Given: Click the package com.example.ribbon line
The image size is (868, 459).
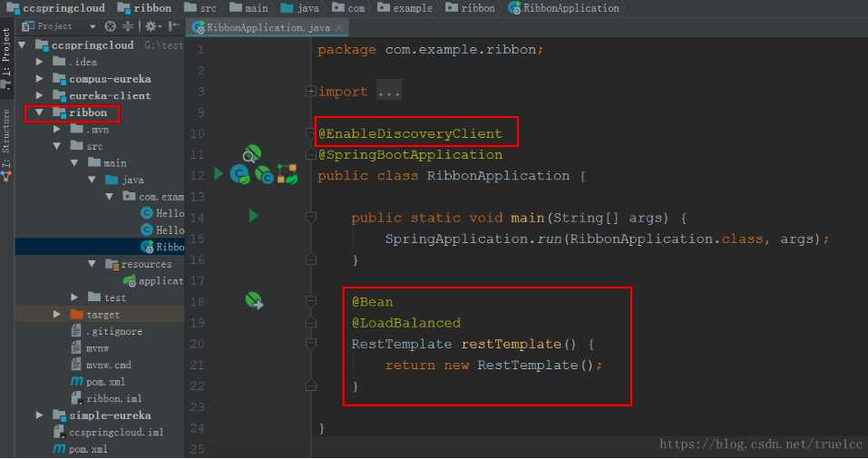Looking at the screenshot, I should 431,49.
